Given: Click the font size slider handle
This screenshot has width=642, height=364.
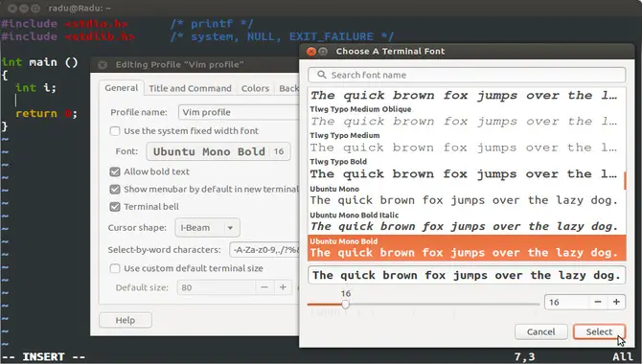Looking at the screenshot, I should [346, 305].
